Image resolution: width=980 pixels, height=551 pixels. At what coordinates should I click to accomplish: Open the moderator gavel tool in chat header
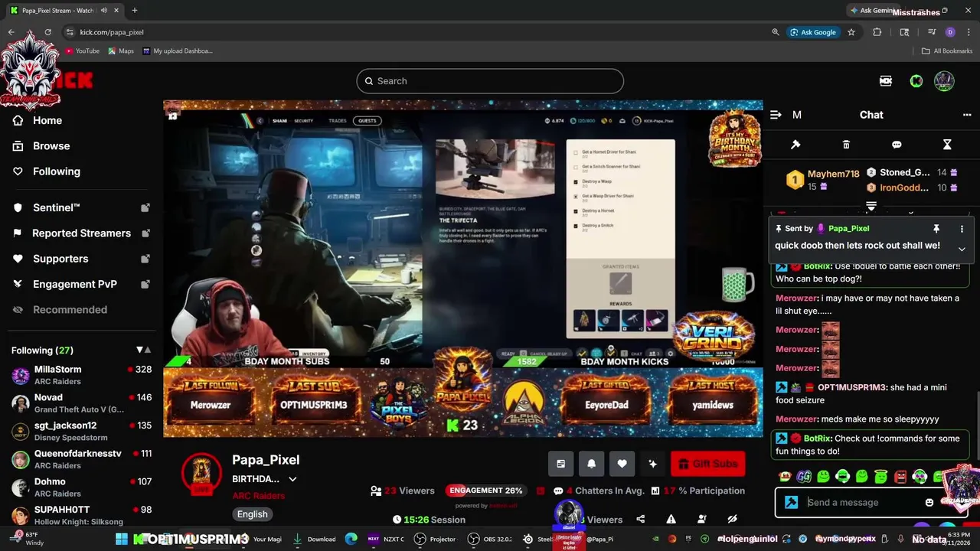(795, 145)
